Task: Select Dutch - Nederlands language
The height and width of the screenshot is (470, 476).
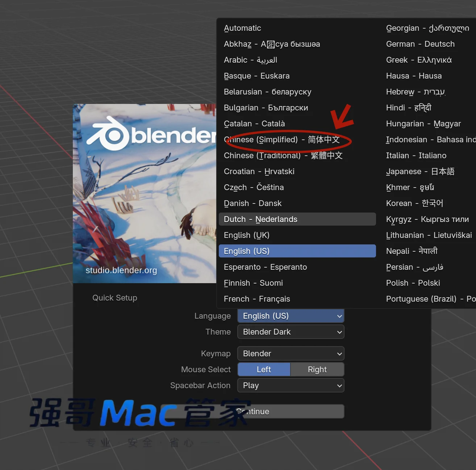Action: (297, 219)
